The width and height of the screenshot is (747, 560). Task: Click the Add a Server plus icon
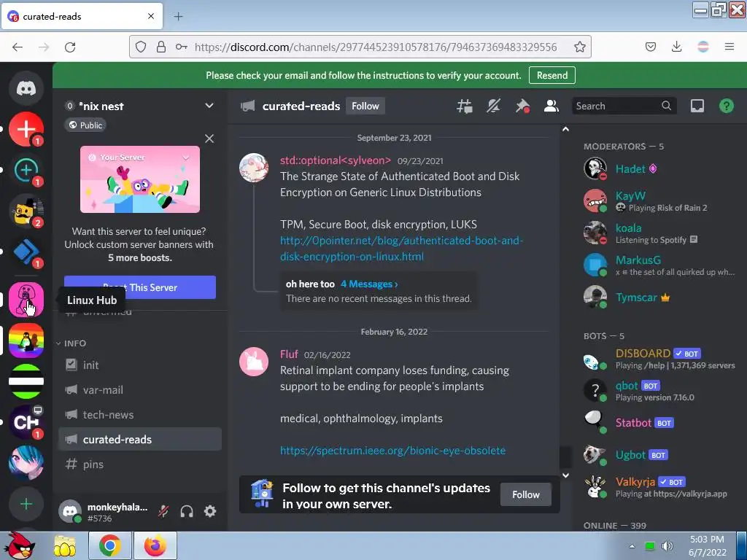click(26, 504)
